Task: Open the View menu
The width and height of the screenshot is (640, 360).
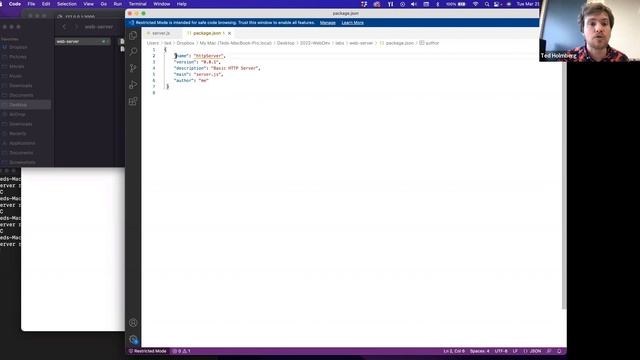Action: [x=88, y=4]
